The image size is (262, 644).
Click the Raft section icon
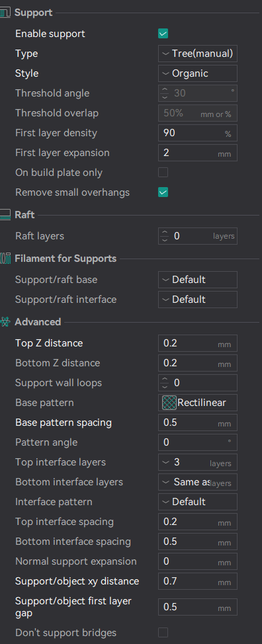pyautogui.click(x=5, y=215)
